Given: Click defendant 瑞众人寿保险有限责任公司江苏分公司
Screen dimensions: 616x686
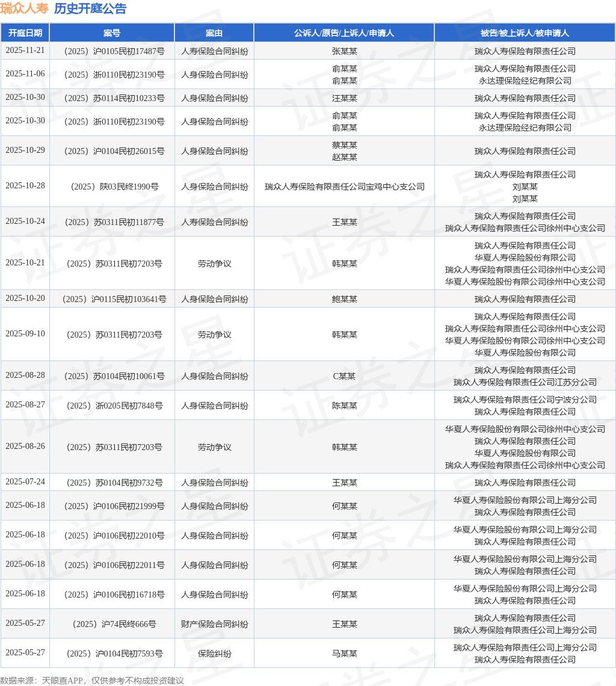Looking at the screenshot, I should click(x=525, y=382).
